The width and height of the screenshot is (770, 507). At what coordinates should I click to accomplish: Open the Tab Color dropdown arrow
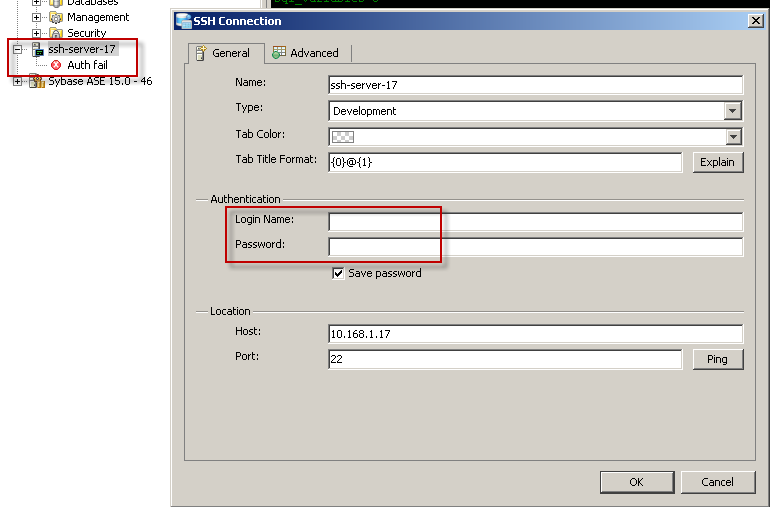(x=733, y=137)
